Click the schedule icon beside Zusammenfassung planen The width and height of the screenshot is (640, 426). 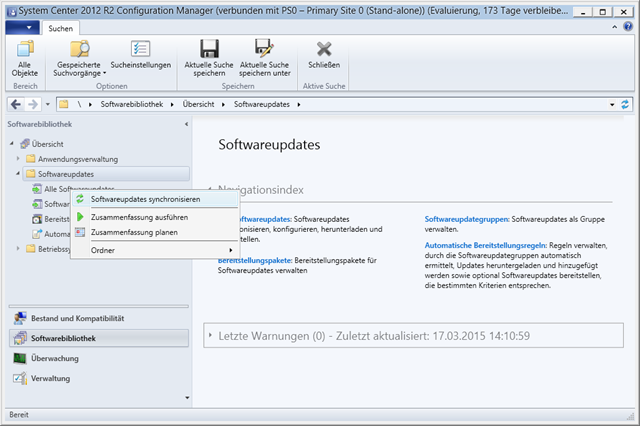pyautogui.click(x=80, y=232)
